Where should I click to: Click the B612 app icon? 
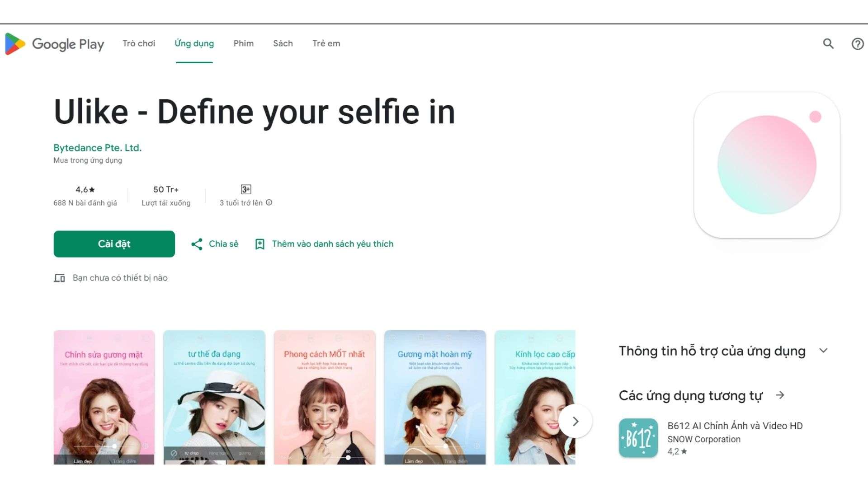point(638,438)
